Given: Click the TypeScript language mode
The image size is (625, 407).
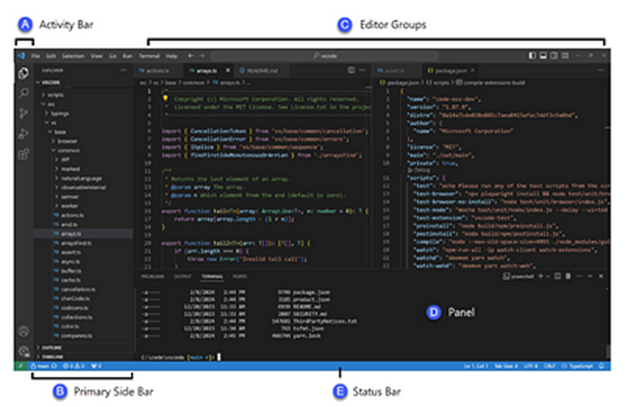Looking at the screenshot, I should (x=577, y=366).
